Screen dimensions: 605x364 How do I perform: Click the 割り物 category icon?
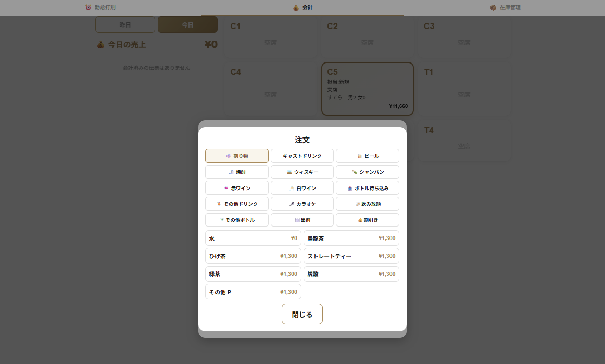tap(229, 156)
